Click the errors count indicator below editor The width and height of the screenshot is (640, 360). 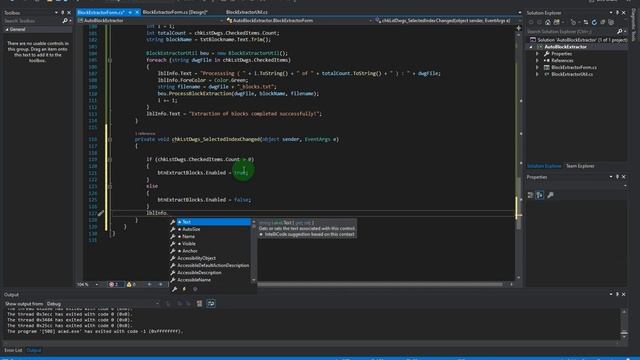pyautogui.click(x=113, y=284)
